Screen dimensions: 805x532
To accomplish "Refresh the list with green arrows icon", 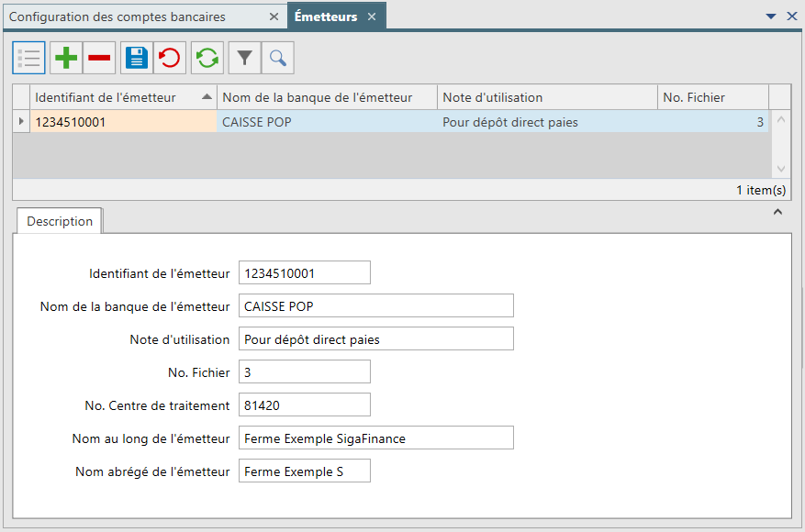I will click(x=207, y=58).
